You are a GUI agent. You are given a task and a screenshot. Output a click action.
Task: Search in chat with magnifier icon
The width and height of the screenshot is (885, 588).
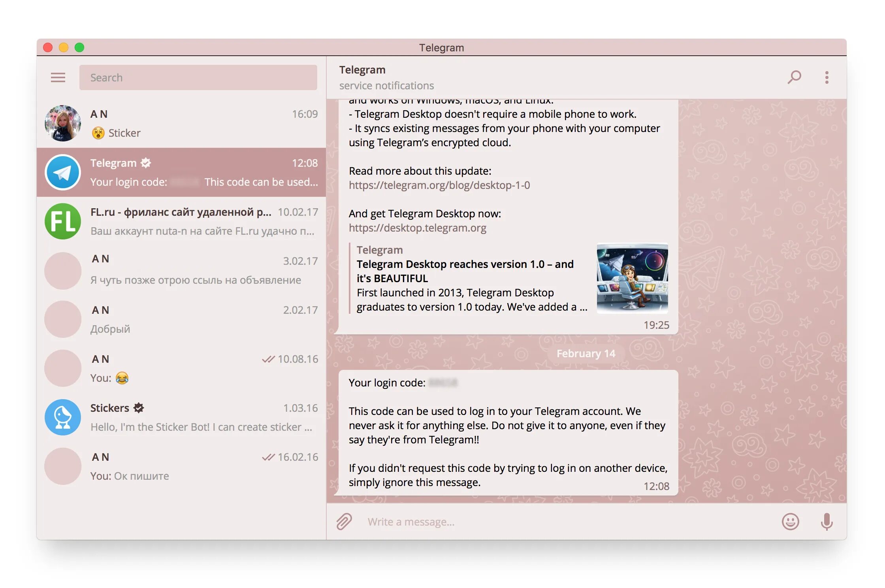coord(794,77)
